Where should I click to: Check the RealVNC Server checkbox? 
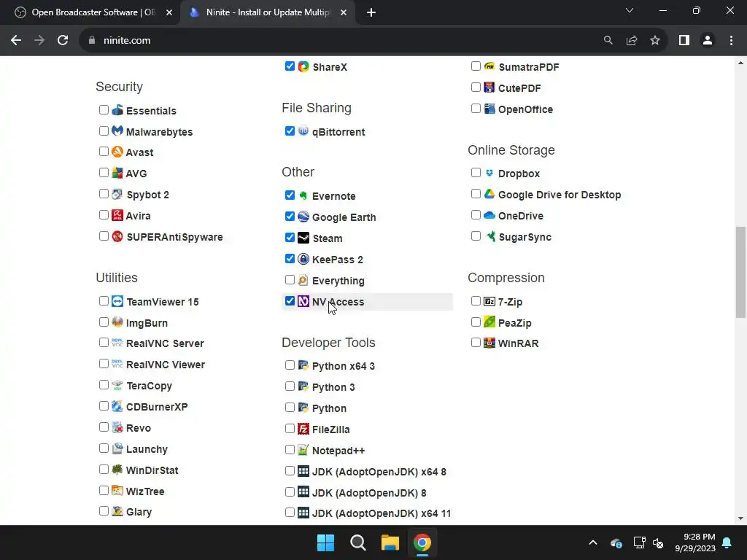[x=104, y=343]
